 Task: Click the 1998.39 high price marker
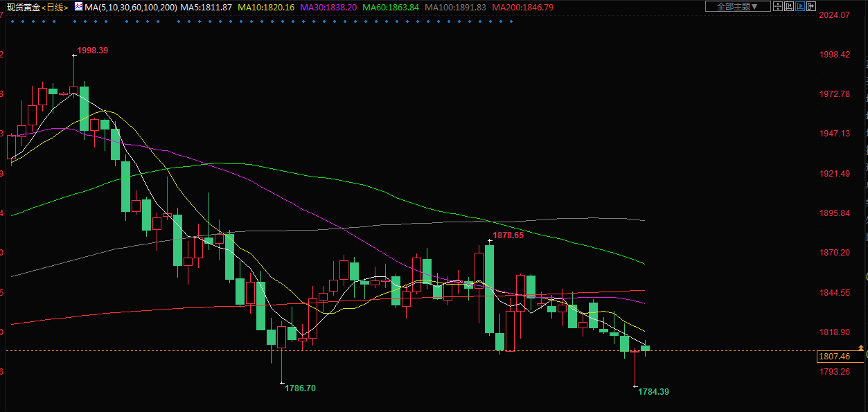[x=92, y=51]
